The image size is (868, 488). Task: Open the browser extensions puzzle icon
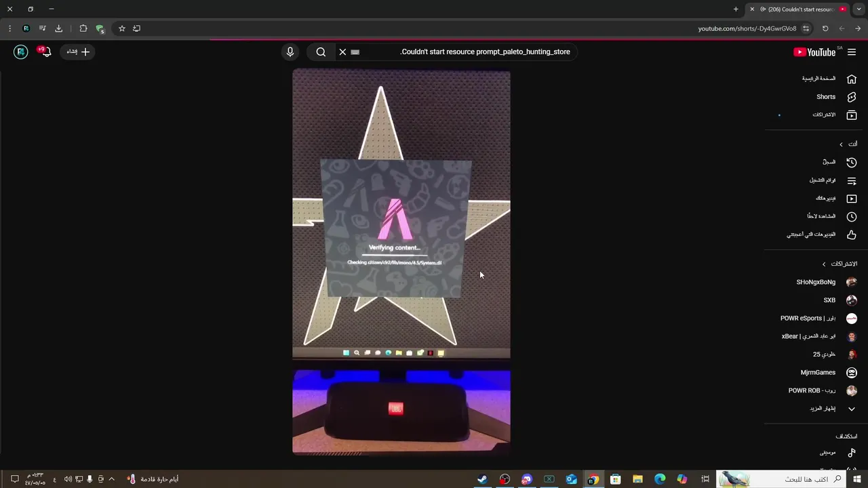click(x=83, y=28)
